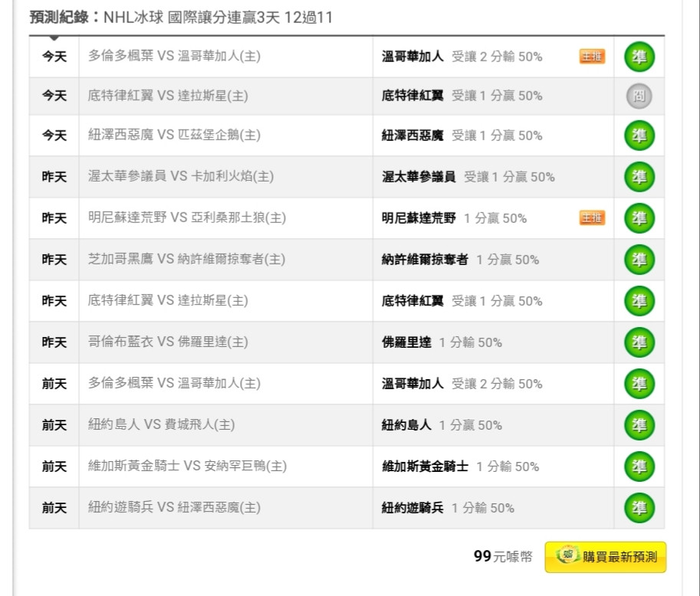Select the 前天 matchup 多倫多楓葉 VS 溫哥華加人(主)
Screen dimensions: 700x596
point(174,383)
